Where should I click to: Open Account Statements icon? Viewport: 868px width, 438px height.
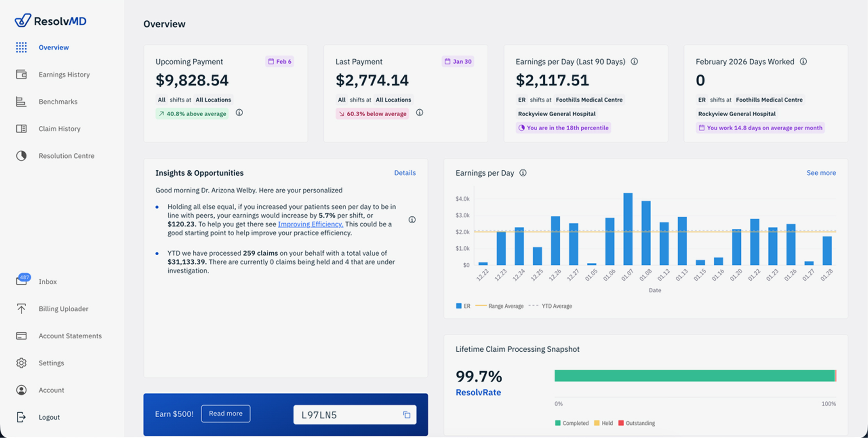tap(21, 336)
